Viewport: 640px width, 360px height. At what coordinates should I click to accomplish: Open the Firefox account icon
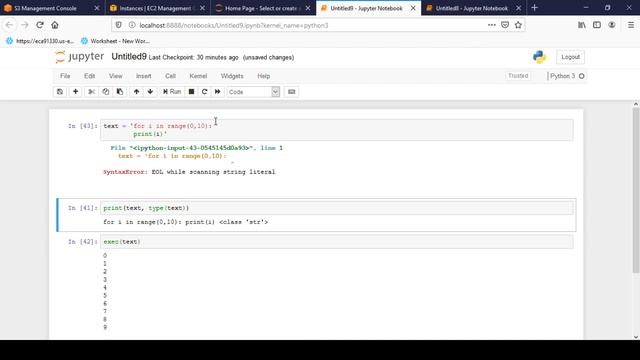(x=611, y=25)
